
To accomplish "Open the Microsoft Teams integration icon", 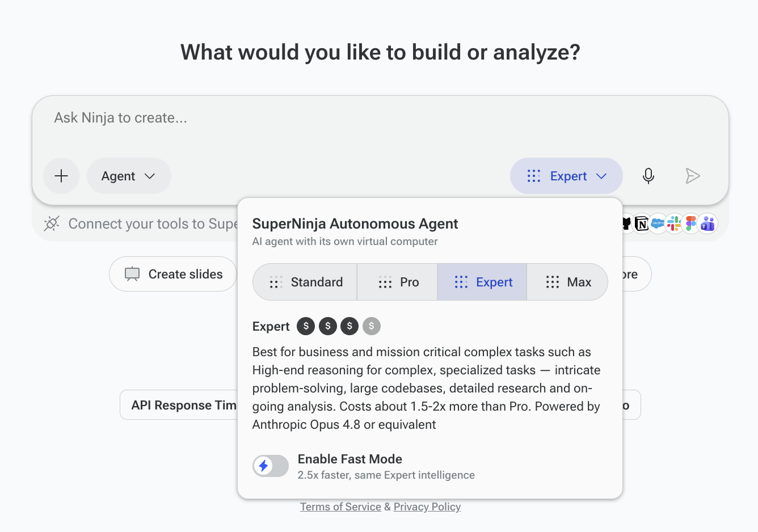I will click(x=708, y=223).
